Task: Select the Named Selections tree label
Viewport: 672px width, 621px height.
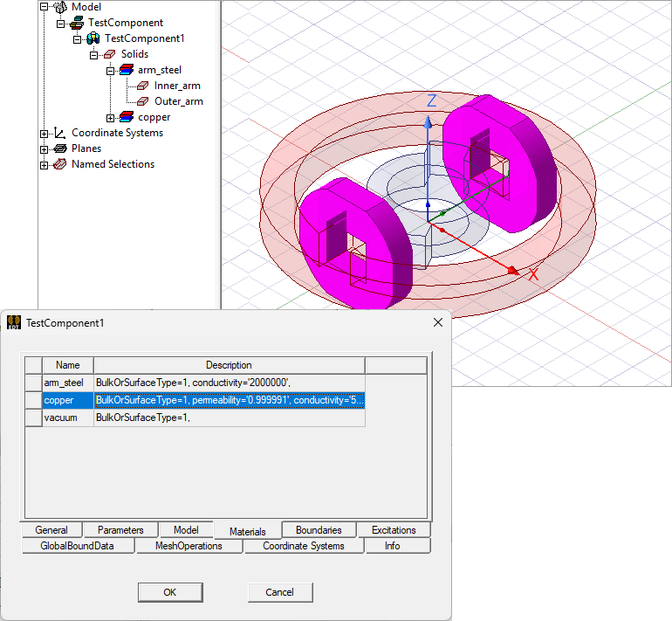Action: (x=113, y=164)
